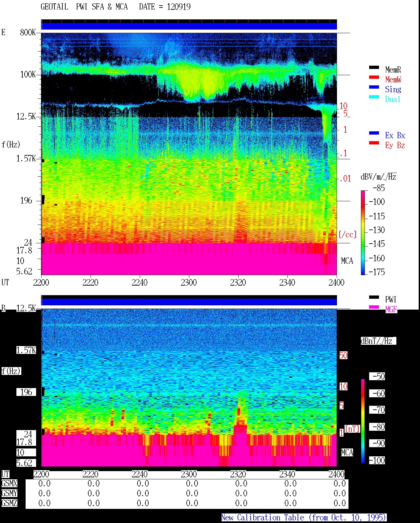The image size is (420, 523).
Task: Click the blue Sing legend swatch
Action: point(374,87)
